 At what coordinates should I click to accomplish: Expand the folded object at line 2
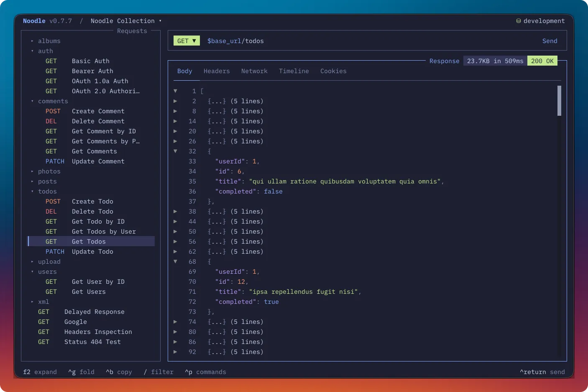tap(175, 101)
